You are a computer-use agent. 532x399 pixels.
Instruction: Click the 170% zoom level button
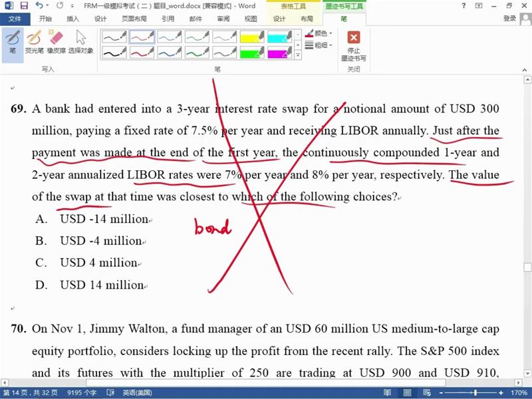(519, 392)
